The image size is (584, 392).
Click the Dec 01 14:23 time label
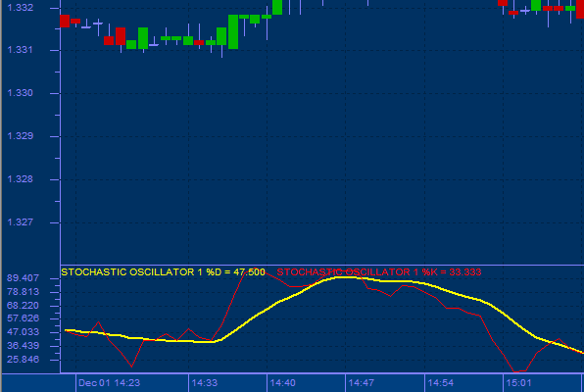(x=109, y=382)
